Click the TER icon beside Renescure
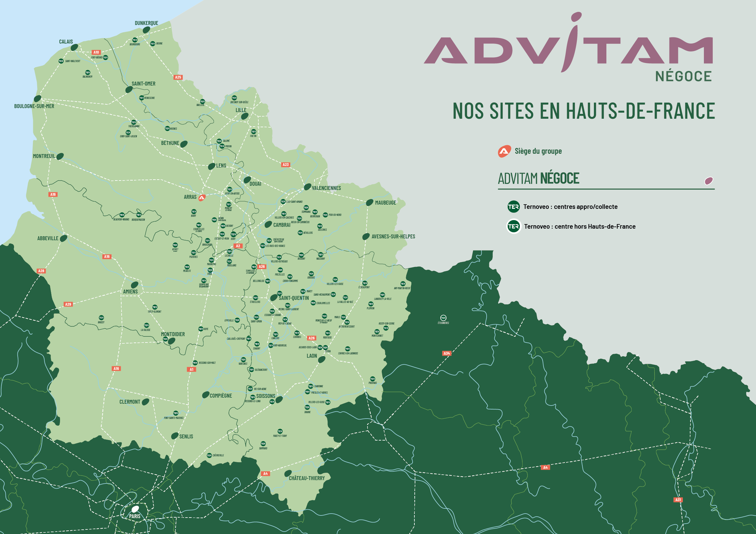This screenshot has width=756, height=534. click(142, 98)
